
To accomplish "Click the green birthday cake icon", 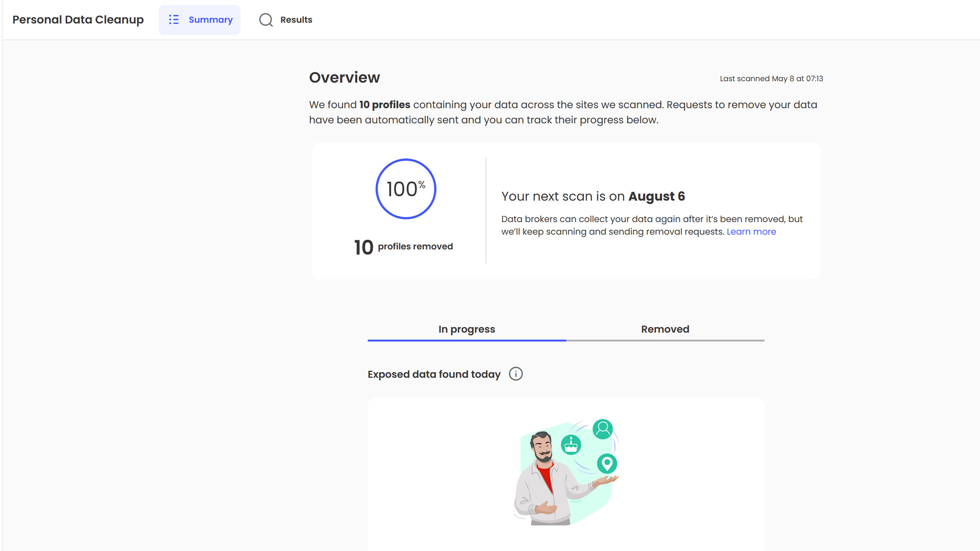I will tap(571, 445).
